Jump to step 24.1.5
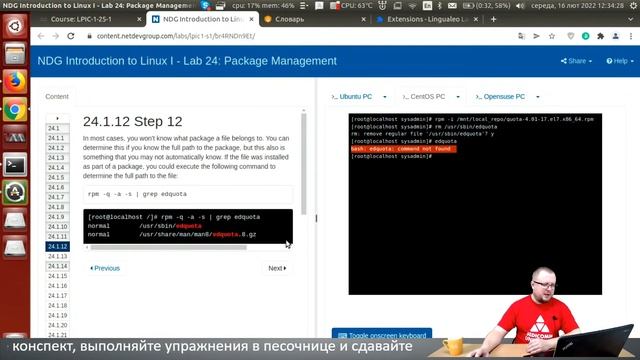This screenshot has height=360, width=640. (57, 177)
